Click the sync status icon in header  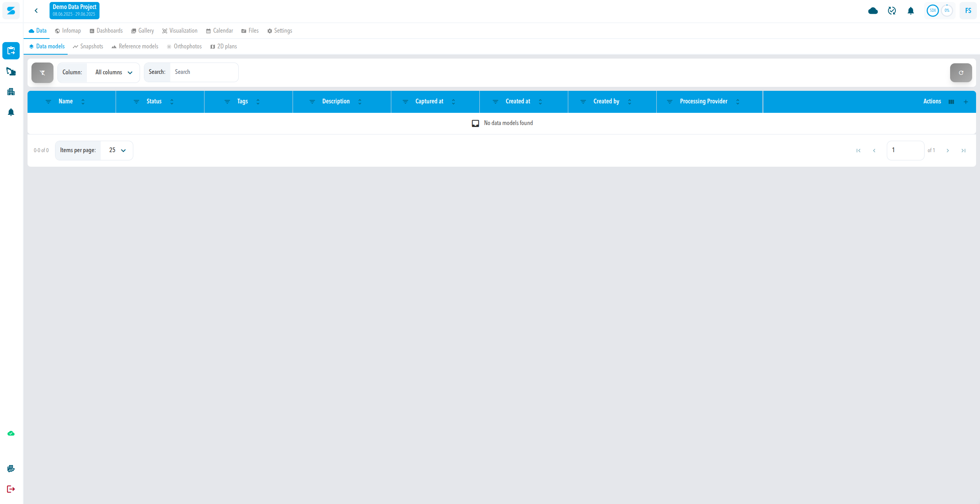pyautogui.click(x=892, y=11)
